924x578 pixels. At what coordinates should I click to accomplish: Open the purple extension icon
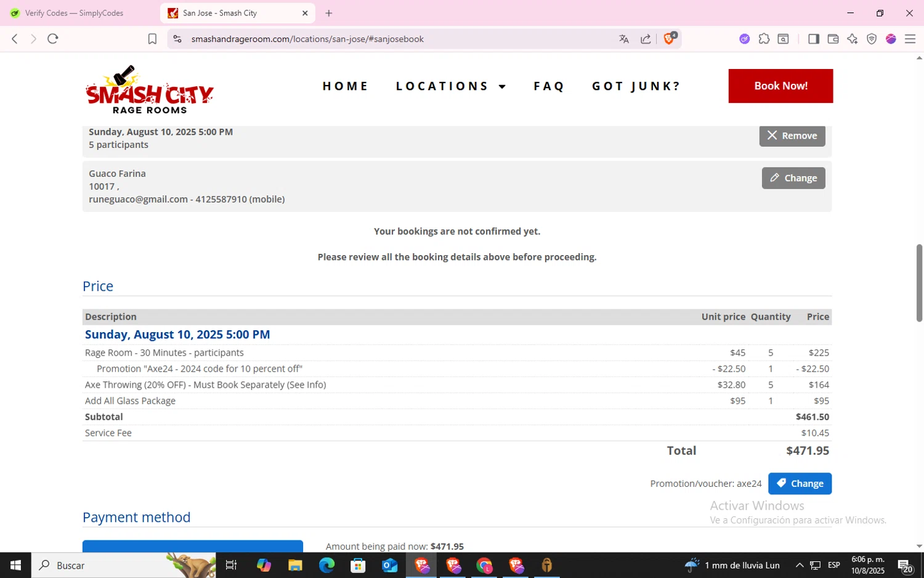tap(745, 39)
